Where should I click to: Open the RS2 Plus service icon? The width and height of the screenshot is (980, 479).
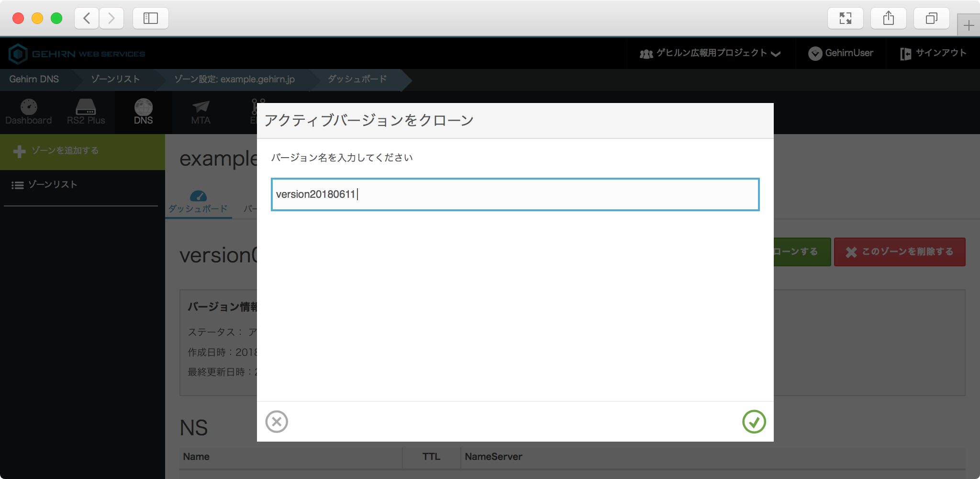(86, 112)
